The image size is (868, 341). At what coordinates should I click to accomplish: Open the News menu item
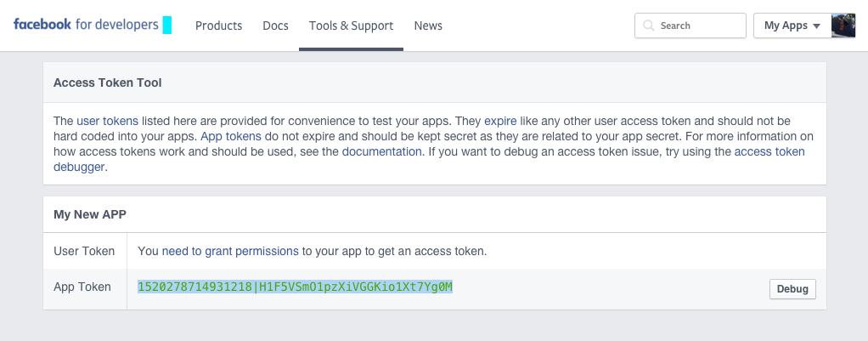[x=428, y=26]
